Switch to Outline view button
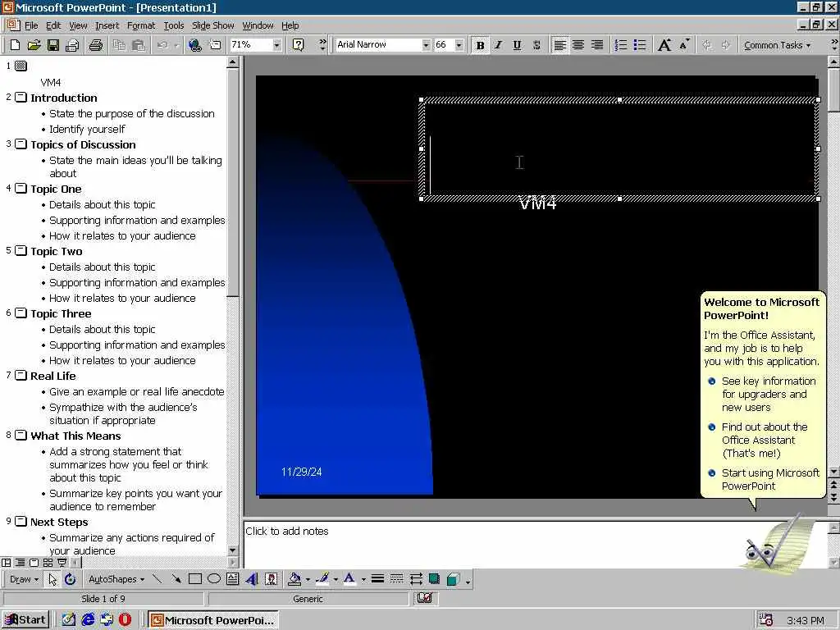The image size is (840, 630). click(20, 563)
